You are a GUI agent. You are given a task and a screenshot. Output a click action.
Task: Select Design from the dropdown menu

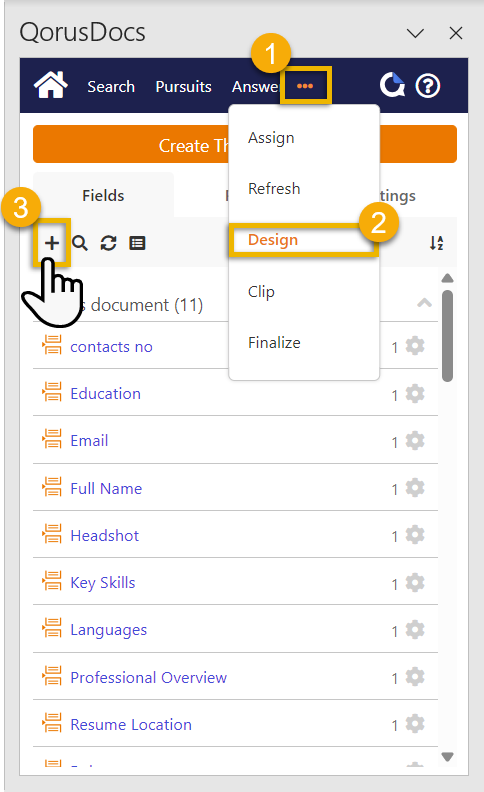(273, 240)
